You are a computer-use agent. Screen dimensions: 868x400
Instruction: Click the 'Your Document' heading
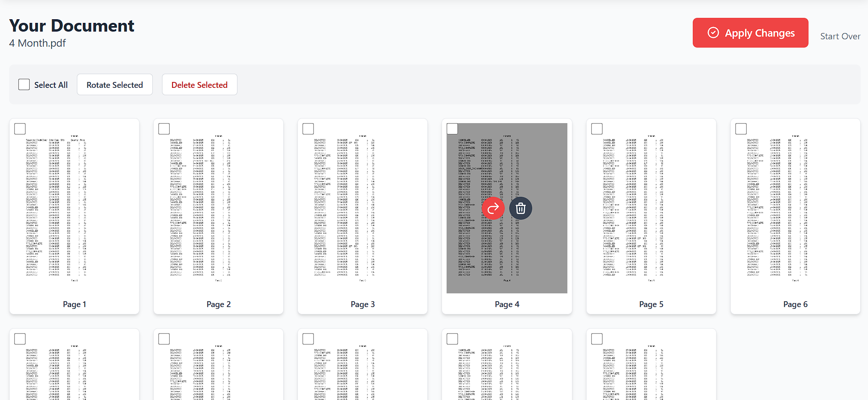72,26
